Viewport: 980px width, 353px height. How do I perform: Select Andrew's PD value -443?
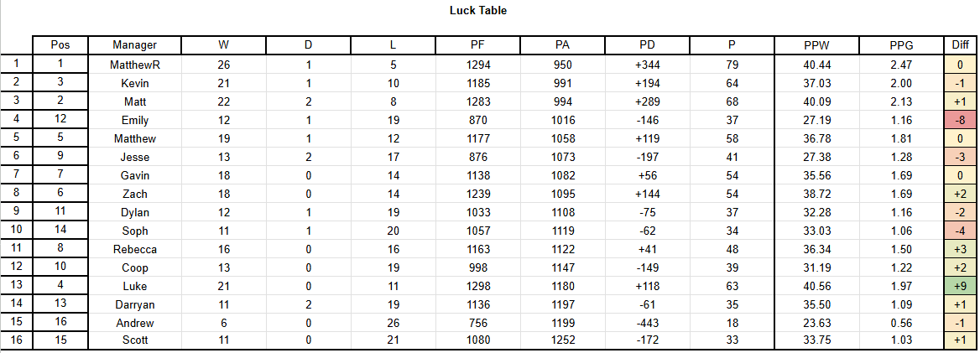coord(648,323)
